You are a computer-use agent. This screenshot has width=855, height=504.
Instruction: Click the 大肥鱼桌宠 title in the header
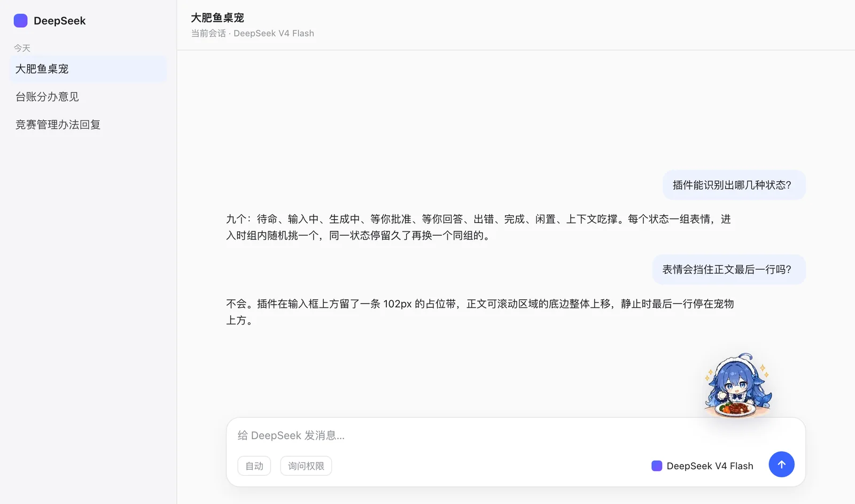click(x=217, y=18)
